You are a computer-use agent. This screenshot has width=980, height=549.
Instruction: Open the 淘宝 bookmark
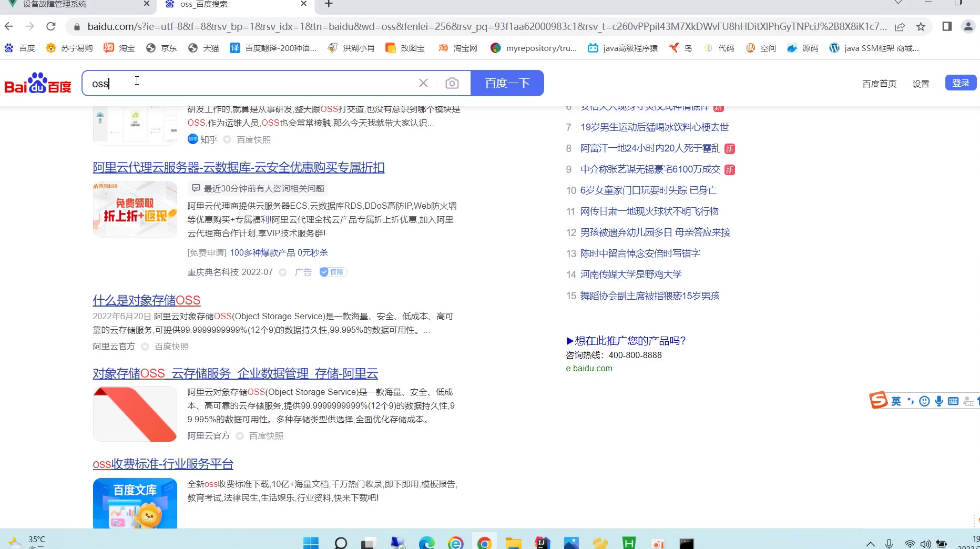[119, 48]
